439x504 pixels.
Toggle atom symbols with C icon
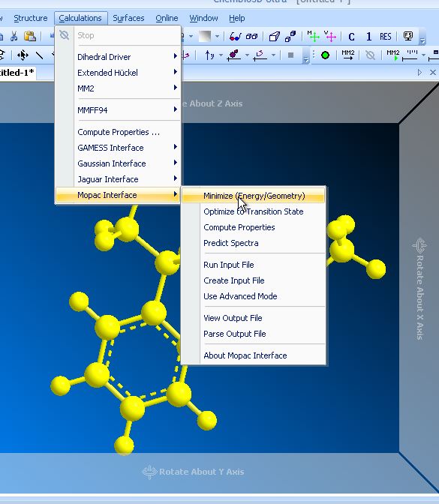351,37
